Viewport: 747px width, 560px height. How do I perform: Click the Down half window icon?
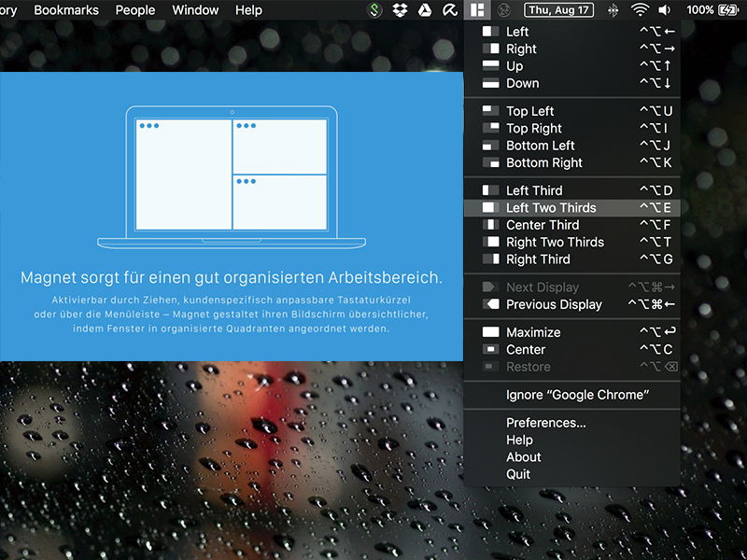coord(490,83)
